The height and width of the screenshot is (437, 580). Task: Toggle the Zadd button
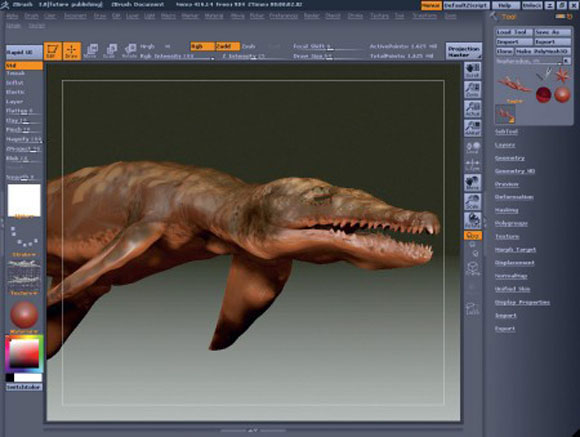227,46
